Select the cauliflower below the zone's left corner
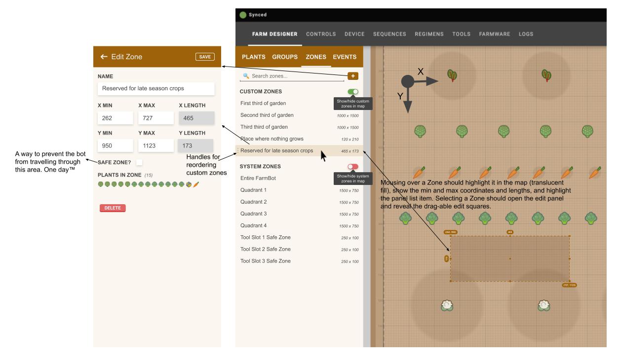This screenshot has width=619, height=364. pos(447,306)
